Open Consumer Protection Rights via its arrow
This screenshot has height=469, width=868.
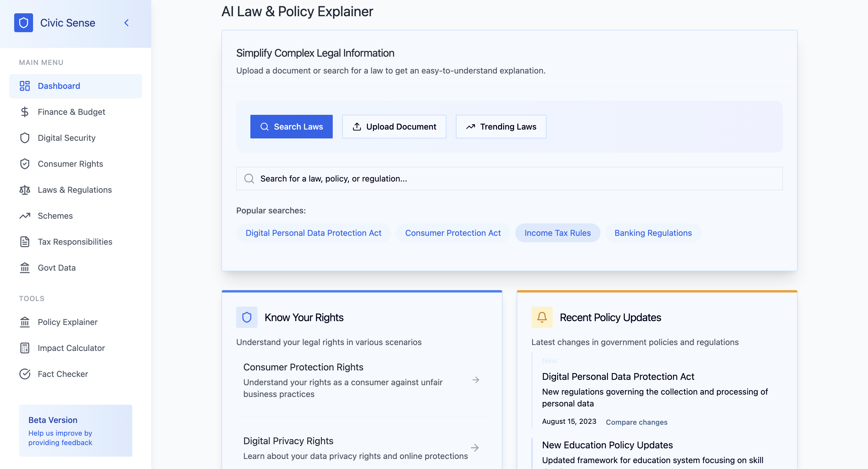point(475,380)
